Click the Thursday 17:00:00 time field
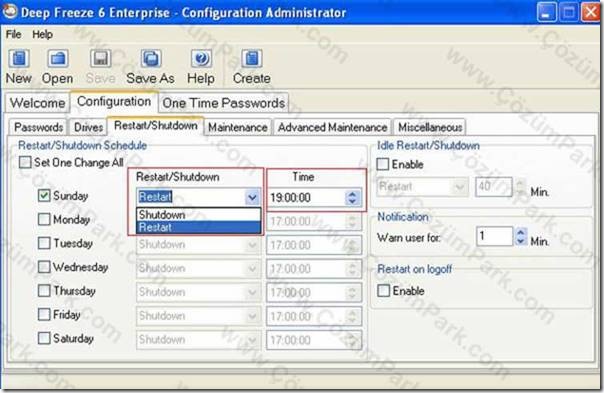 click(314, 292)
